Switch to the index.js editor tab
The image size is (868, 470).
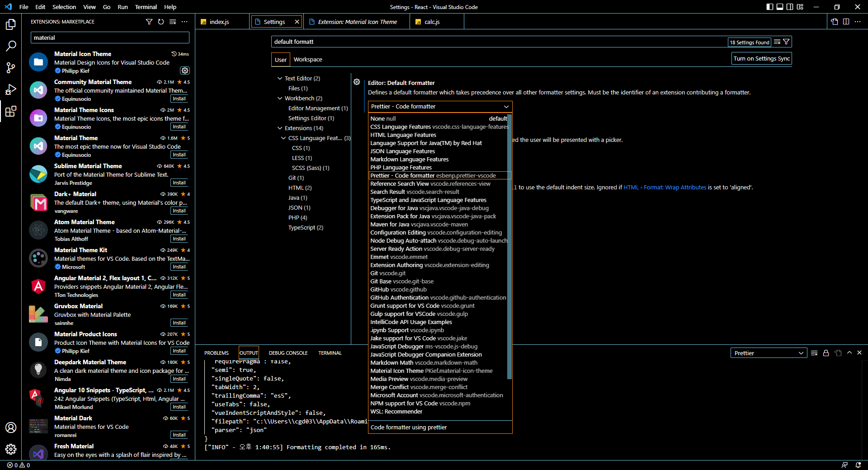[222, 22]
